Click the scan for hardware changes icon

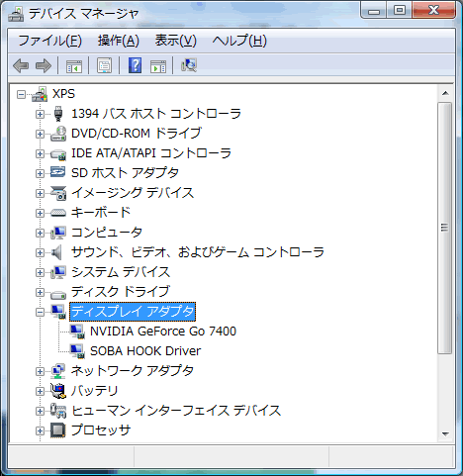coord(189,65)
